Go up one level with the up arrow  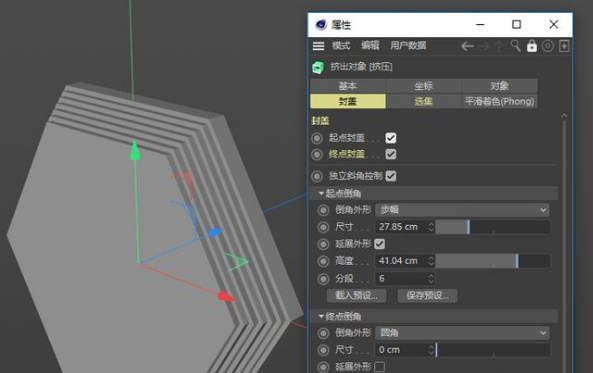pyautogui.click(x=499, y=46)
